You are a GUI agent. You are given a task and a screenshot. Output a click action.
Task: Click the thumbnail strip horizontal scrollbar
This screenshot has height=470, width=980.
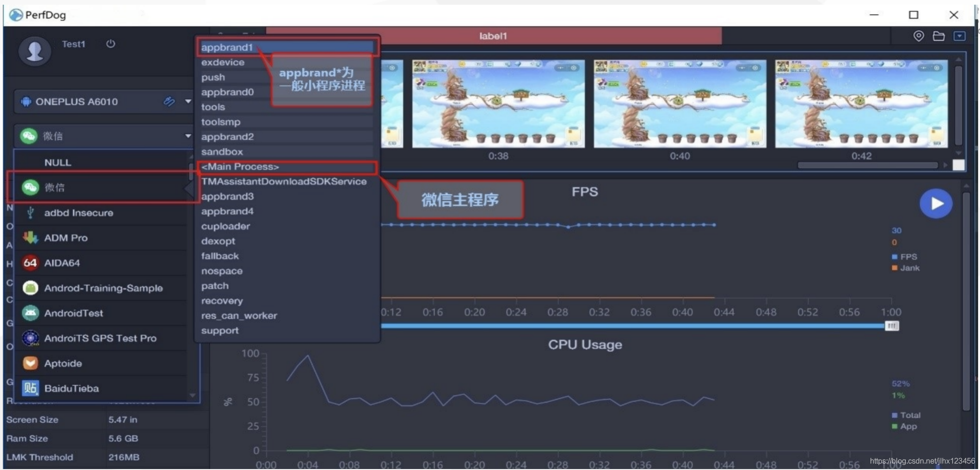pos(868,165)
